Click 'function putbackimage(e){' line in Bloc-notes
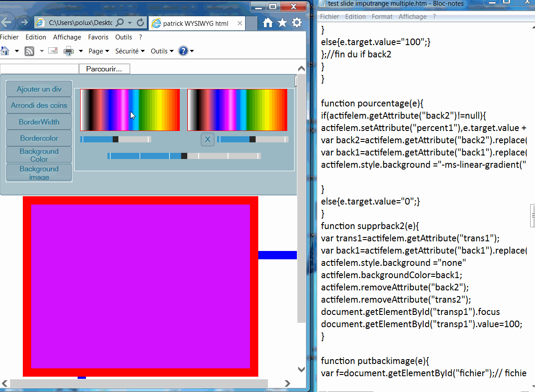The width and height of the screenshot is (535, 392). click(375, 361)
